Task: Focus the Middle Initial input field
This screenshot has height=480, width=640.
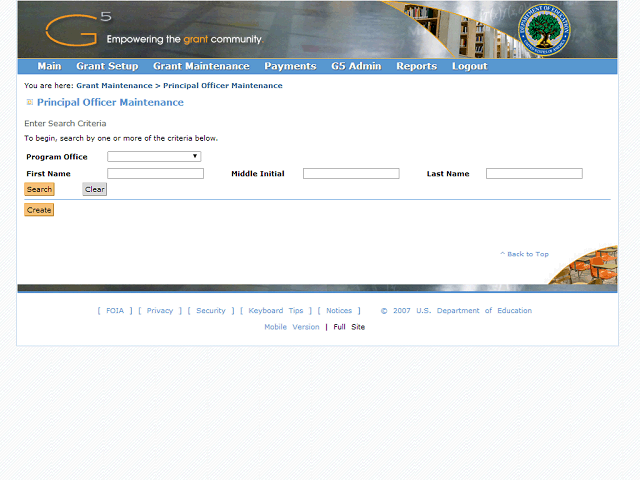Action: pyautogui.click(x=351, y=173)
